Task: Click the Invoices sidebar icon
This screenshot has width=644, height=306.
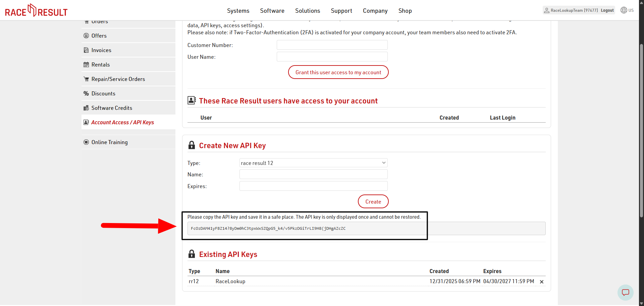Action: coord(86,50)
